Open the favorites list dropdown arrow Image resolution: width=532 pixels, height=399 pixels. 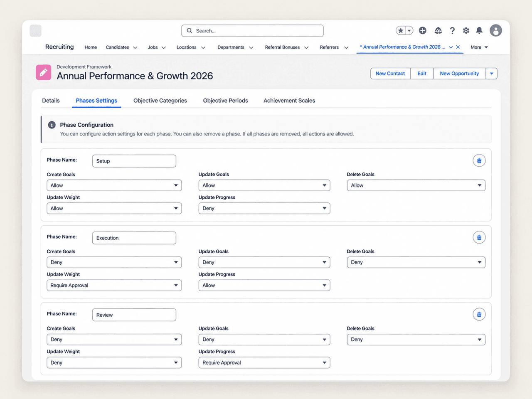(409, 30)
